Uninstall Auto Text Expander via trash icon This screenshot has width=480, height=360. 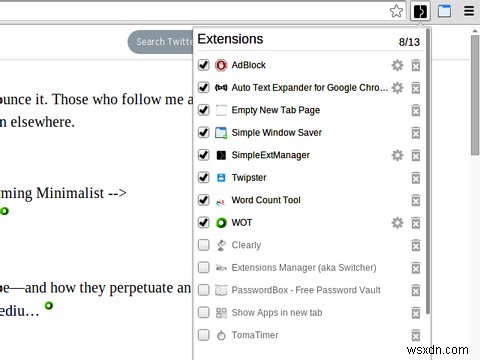pyautogui.click(x=416, y=88)
